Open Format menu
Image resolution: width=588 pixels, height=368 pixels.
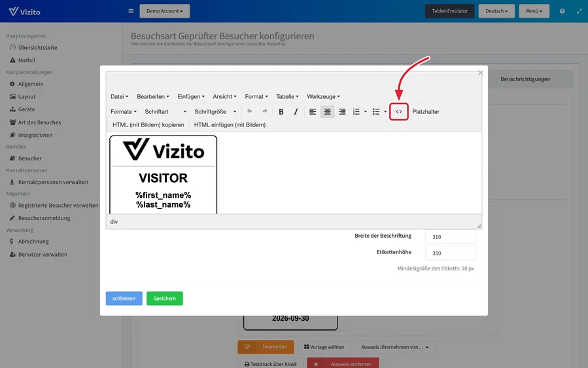256,96
